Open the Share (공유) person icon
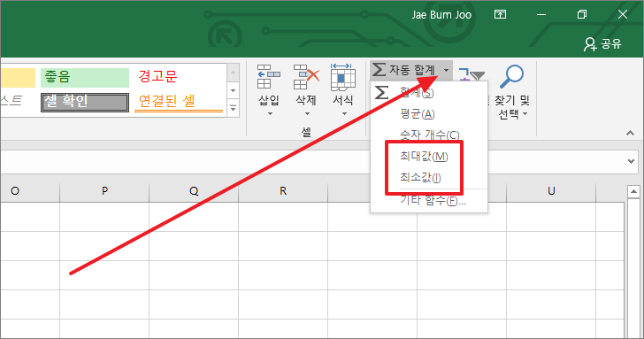 tap(590, 44)
